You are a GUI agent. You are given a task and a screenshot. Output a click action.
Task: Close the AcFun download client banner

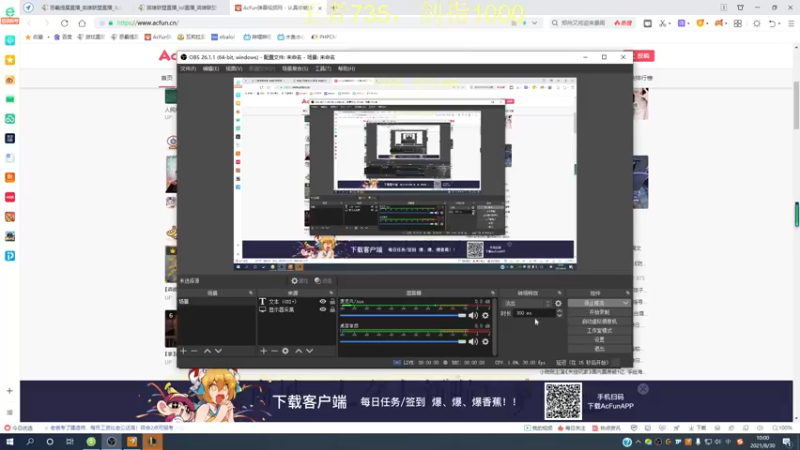tap(643, 389)
